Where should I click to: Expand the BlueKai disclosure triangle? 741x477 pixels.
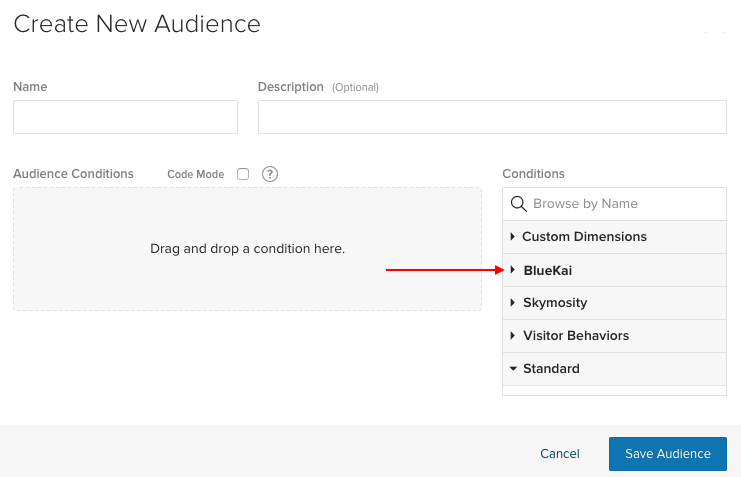[512, 270]
